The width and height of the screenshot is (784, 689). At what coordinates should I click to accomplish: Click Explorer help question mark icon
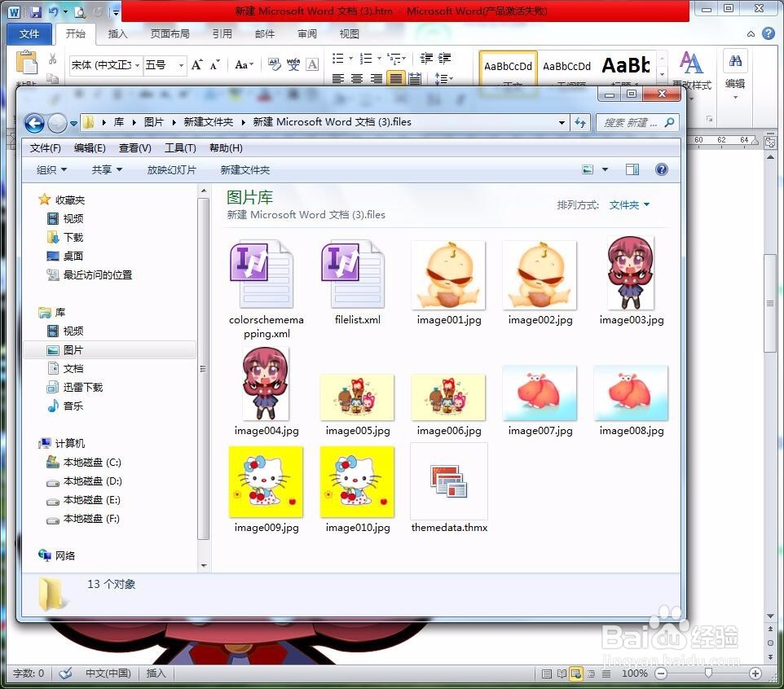coord(662,169)
